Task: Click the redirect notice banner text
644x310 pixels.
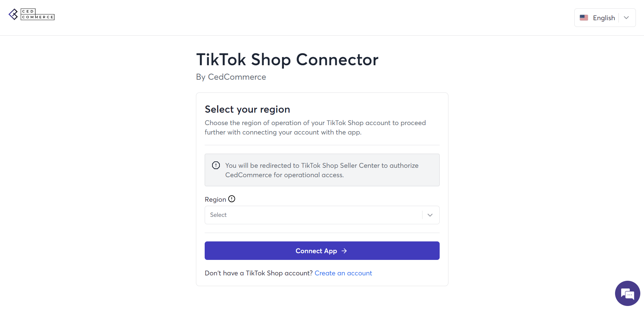Action: point(322,170)
